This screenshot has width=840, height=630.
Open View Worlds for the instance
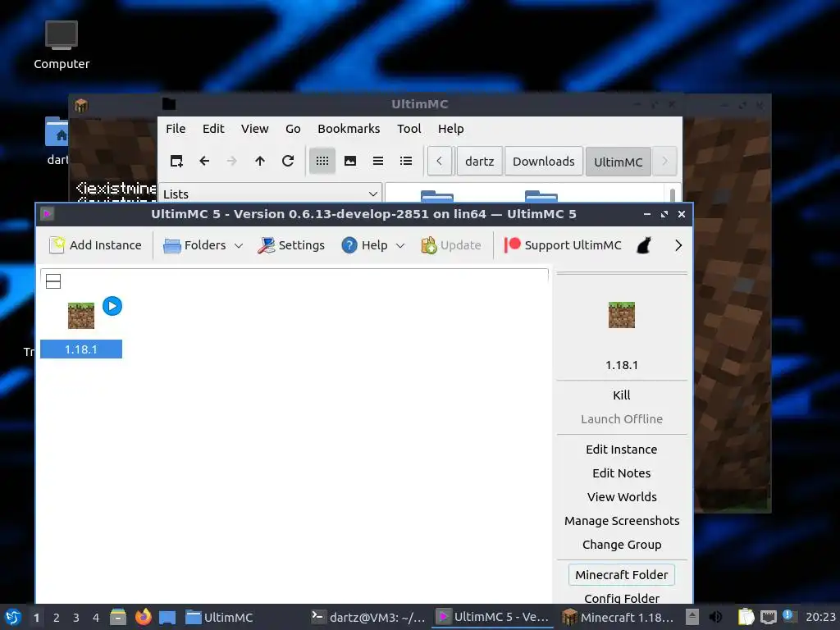(x=622, y=497)
